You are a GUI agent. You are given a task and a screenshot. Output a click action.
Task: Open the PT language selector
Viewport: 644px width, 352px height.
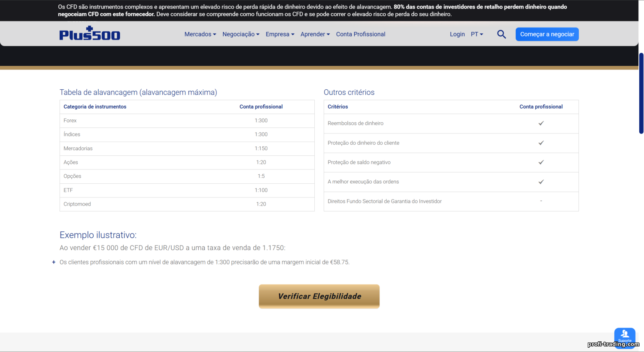click(477, 34)
